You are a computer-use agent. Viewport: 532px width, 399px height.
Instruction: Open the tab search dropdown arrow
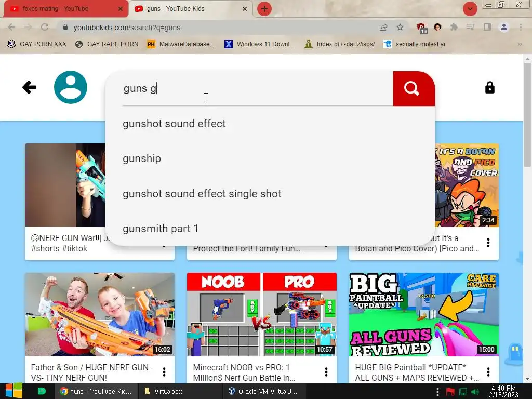[x=470, y=9]
